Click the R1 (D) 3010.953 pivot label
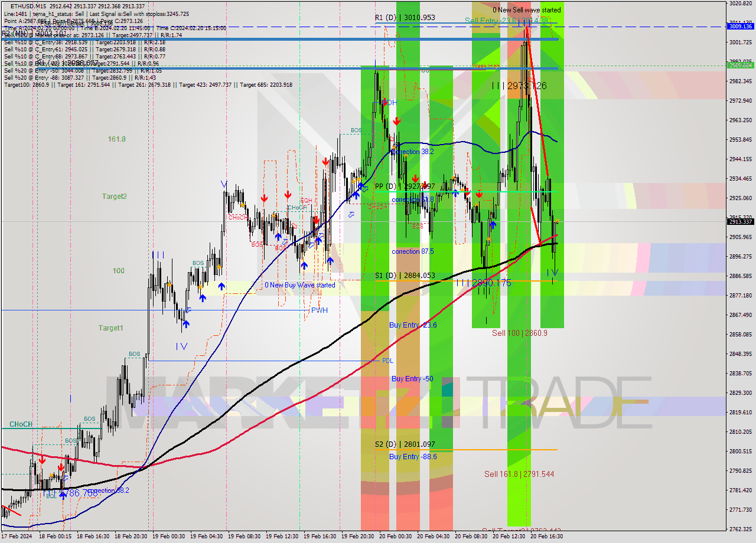 (x=405, y=18)
